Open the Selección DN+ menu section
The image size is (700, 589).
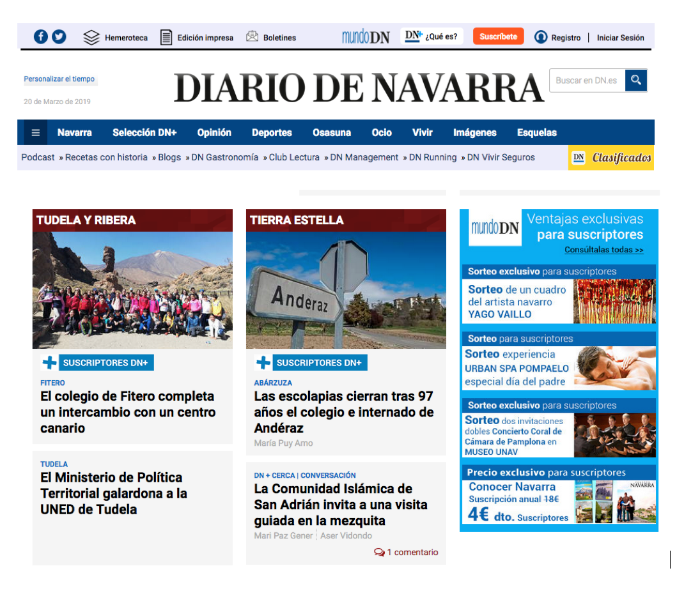tap(144, 132)
